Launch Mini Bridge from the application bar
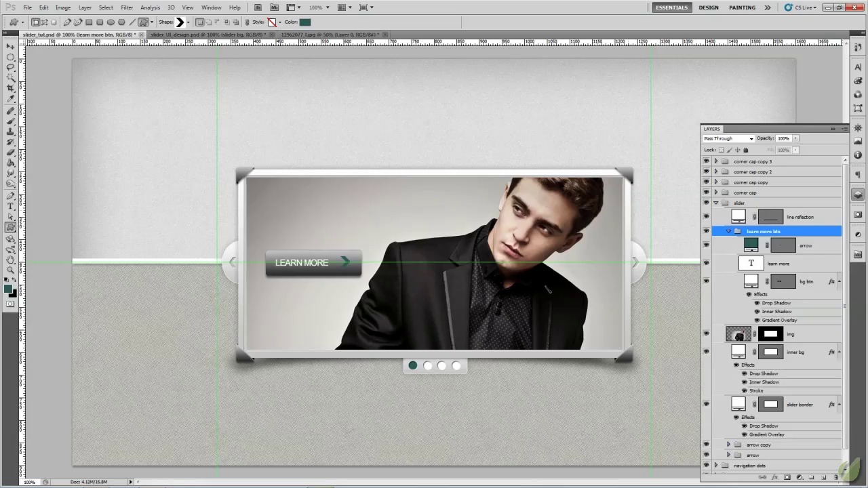The image size is (868, 488). 275,7
